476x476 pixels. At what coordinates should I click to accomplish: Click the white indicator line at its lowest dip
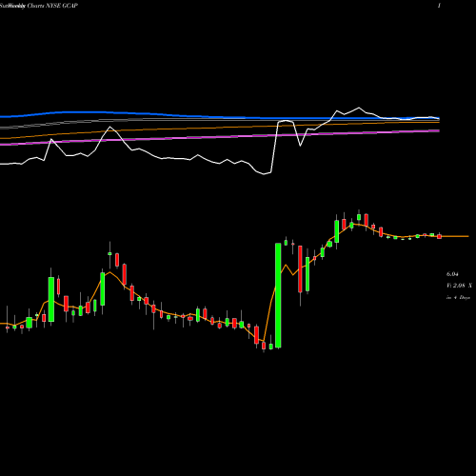pos(264,174)
